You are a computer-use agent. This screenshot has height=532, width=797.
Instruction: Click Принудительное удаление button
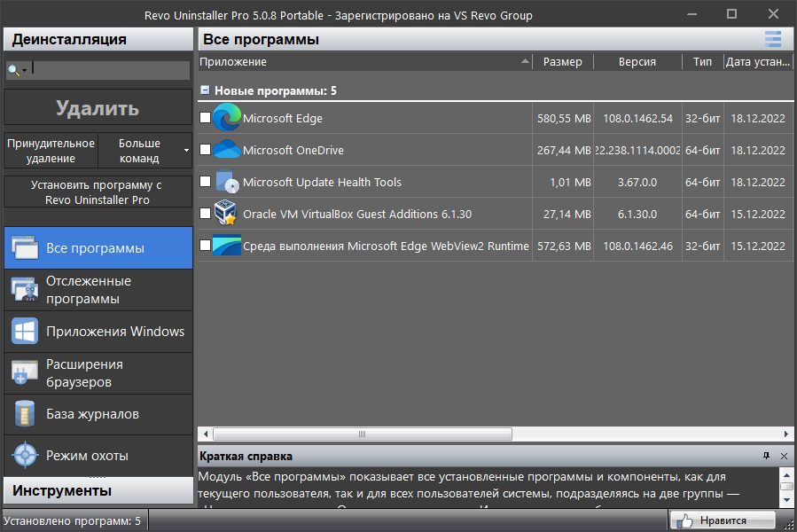pyautogui.click(x=51, y=151)
